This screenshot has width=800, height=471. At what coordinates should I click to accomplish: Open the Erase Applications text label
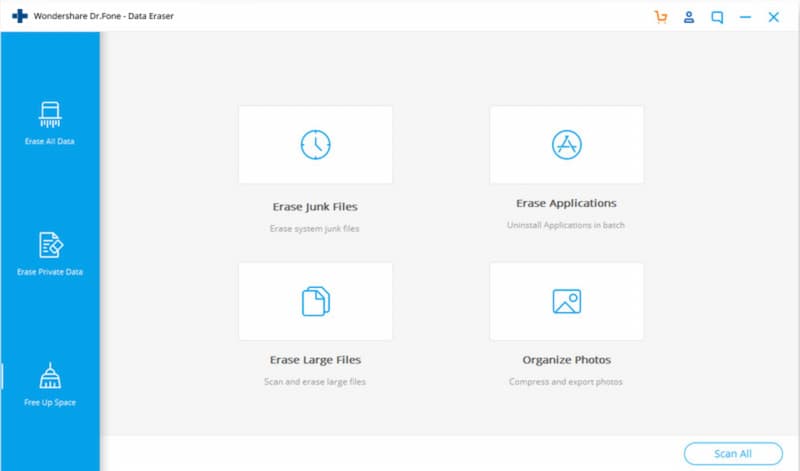click(566, 203)
